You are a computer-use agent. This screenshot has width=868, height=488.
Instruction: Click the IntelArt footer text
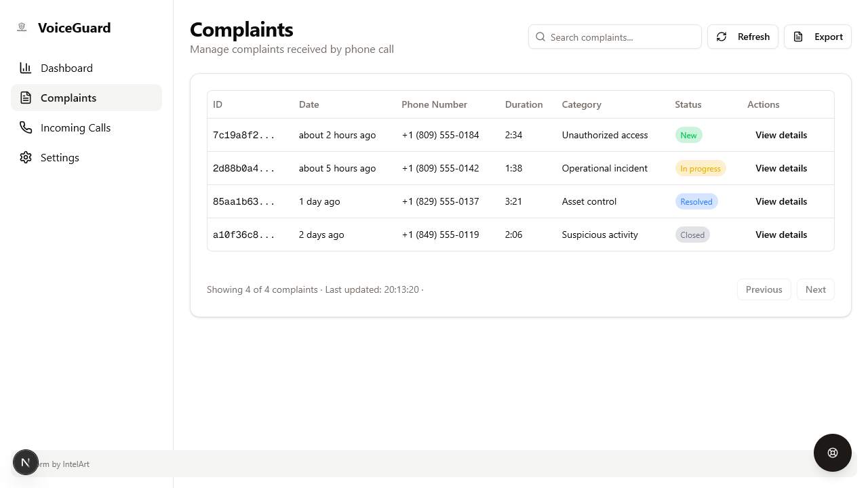coord(76,464)
